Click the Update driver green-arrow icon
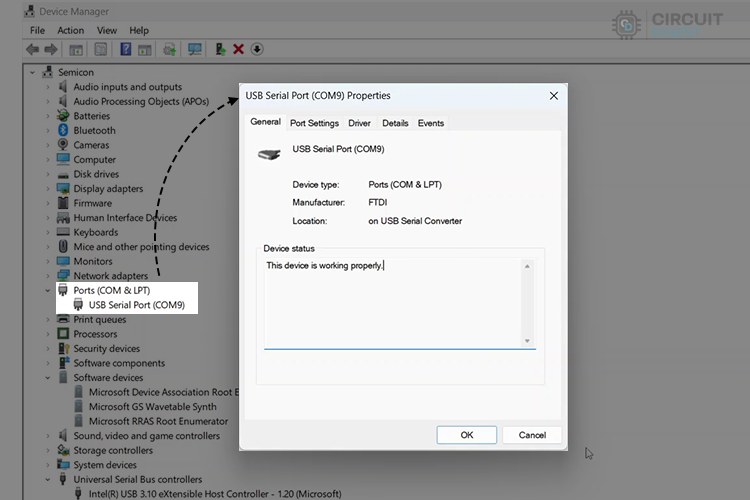 tap(220, 49)
